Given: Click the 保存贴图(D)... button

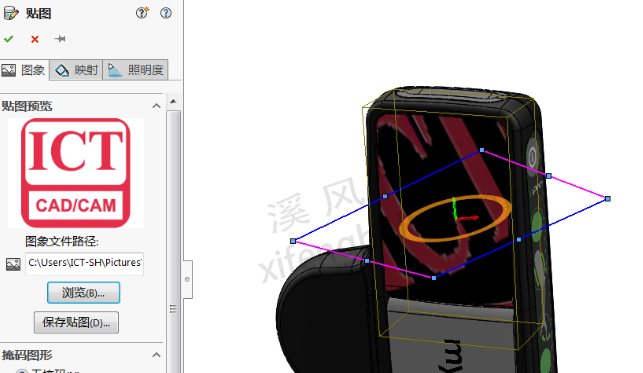Looking at the screenshot, I should click(76, 323).
